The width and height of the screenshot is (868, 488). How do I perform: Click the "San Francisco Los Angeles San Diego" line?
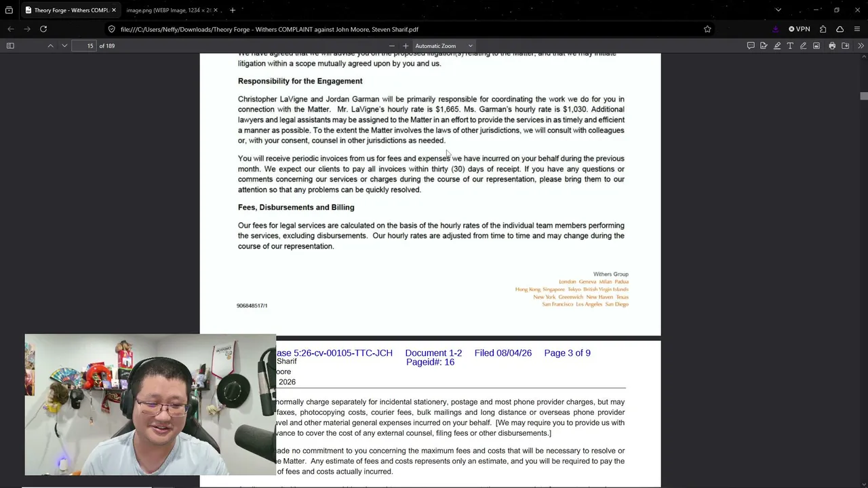[x=585, y=305]
